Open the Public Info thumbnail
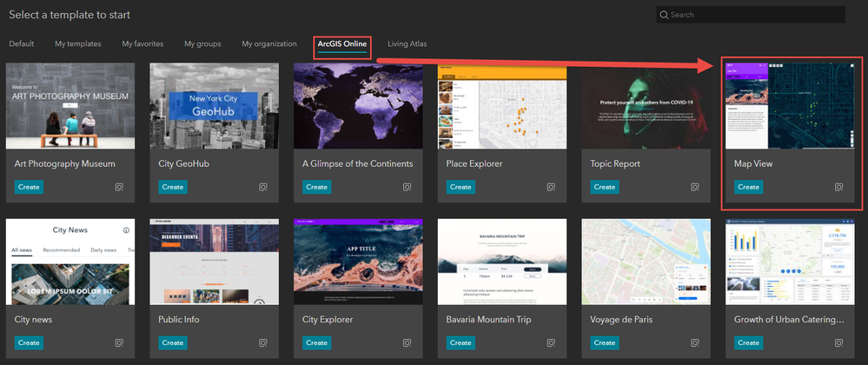The image size is (868, 365). pos(215,262)
